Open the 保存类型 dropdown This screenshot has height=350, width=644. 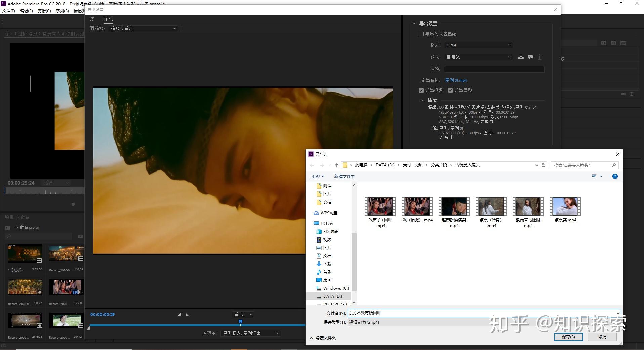(484, 322)
